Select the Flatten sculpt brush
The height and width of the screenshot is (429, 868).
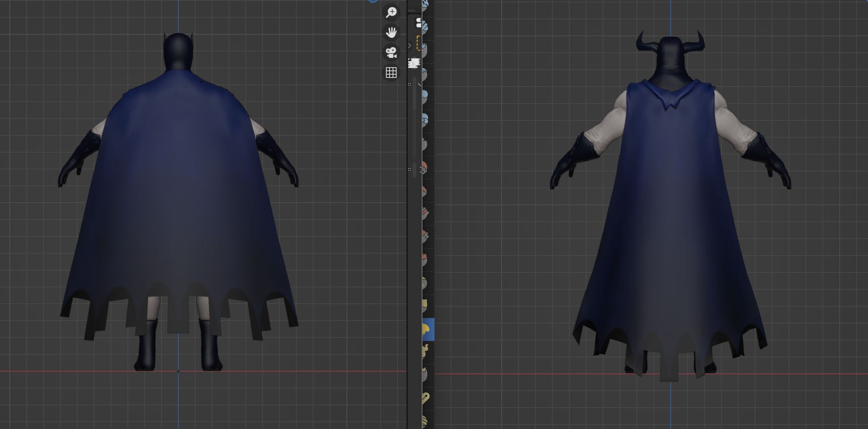click(425, 191)
